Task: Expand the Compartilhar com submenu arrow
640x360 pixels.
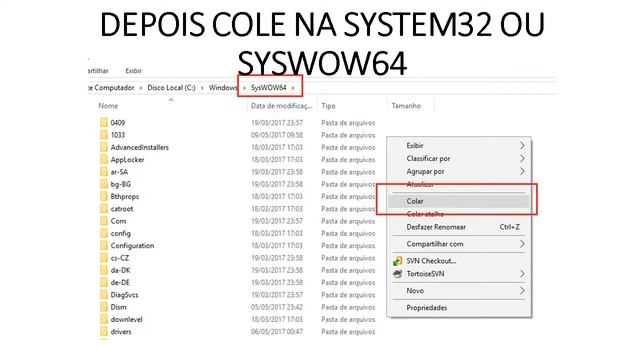Action: [522, 244]
